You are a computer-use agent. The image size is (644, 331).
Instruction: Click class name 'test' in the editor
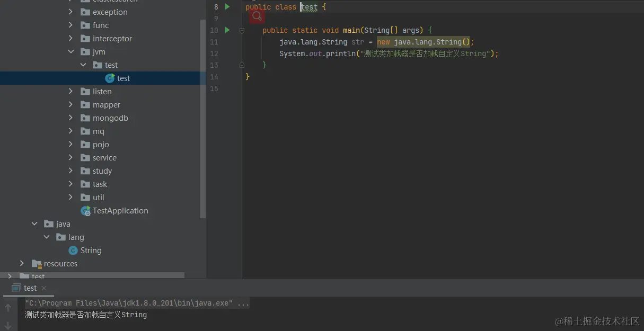(x=309, y=7)
